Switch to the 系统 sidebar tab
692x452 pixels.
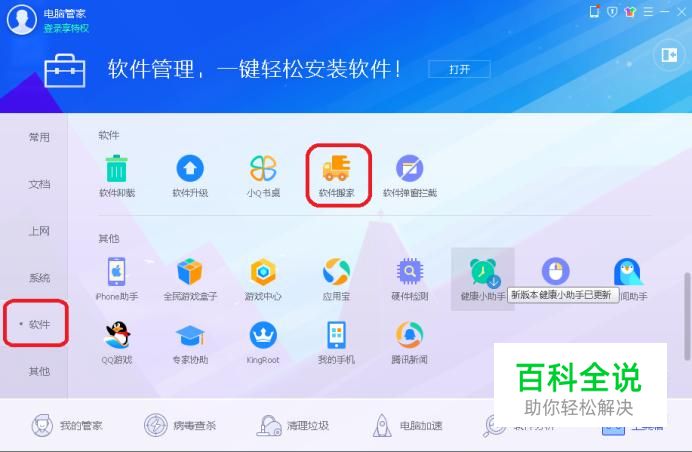tap(39, 278)
